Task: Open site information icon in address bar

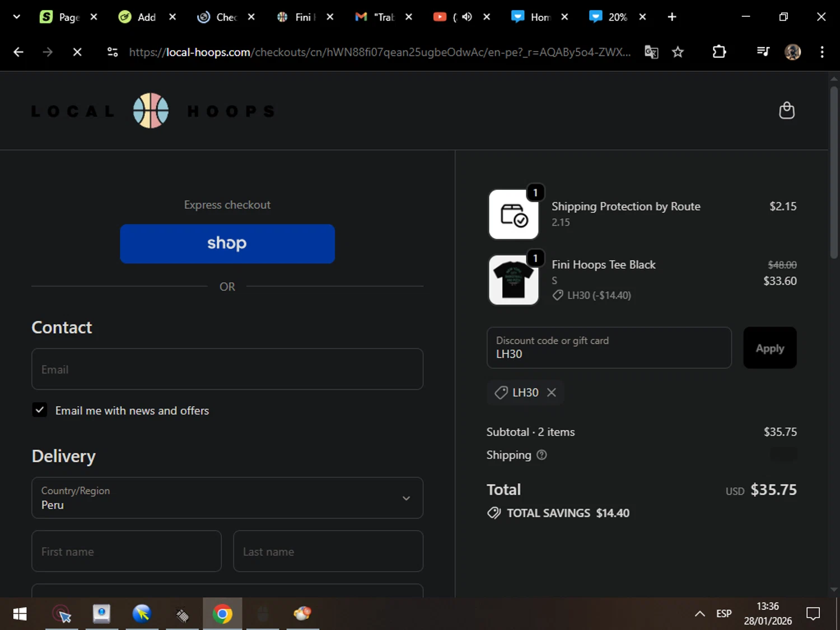Action: pos(113,52)
